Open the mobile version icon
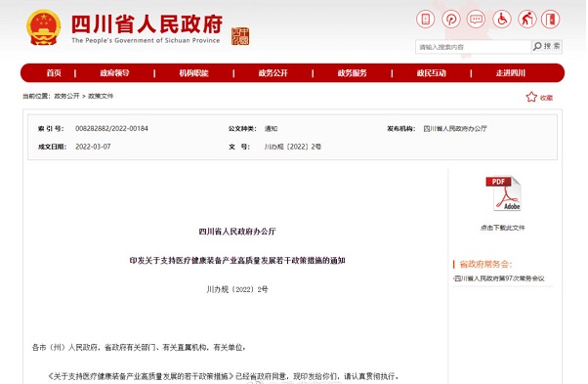The width and height of the screenshot is (588, 384). click(425, 19)
